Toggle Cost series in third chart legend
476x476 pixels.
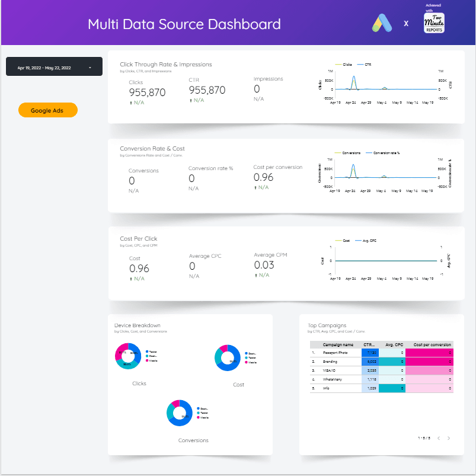coord(343,241)
